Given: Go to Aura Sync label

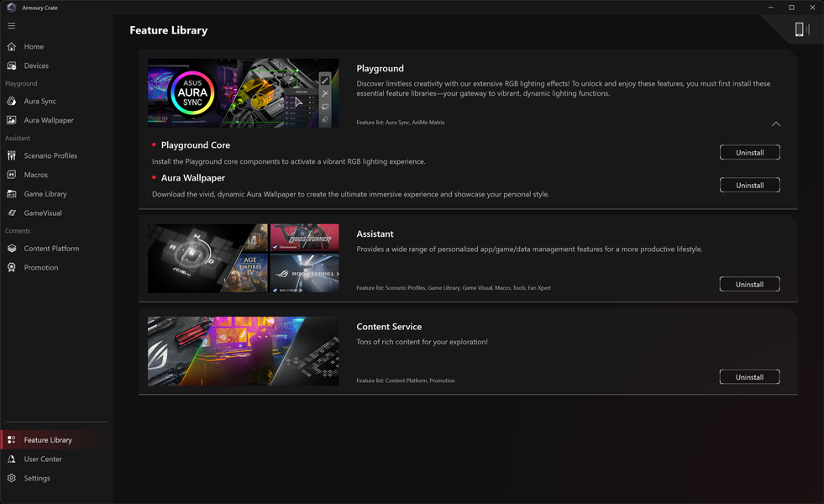Looking at the screenshot, I should (40, 101).
